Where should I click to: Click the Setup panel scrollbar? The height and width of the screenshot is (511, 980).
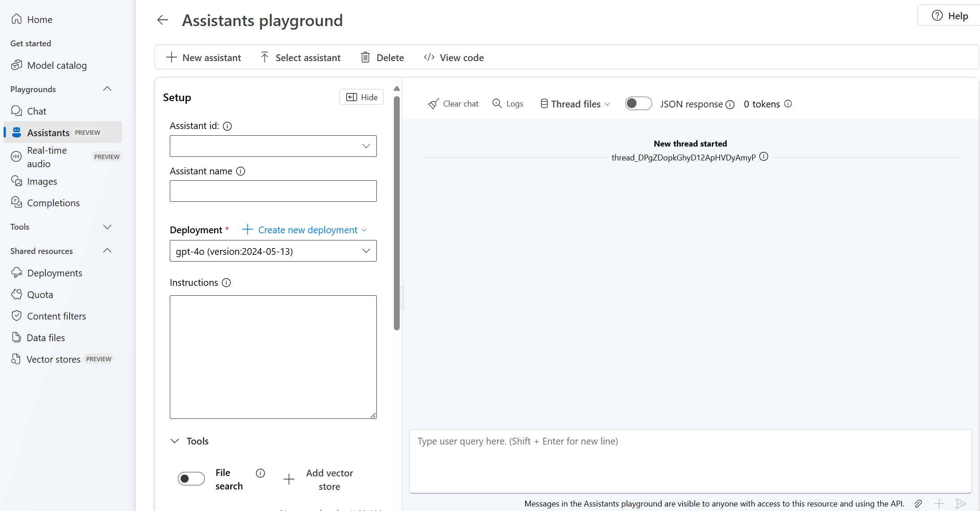tap(397, 213)
